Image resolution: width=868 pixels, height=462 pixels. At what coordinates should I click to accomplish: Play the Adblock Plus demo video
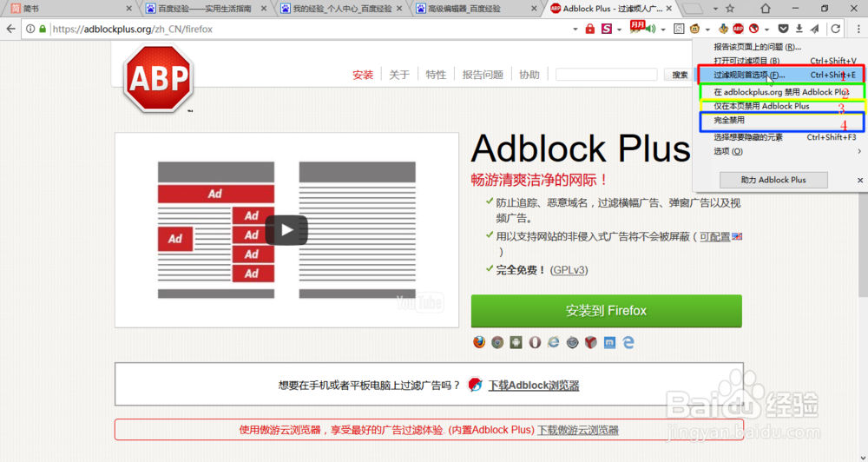point(286,230)
